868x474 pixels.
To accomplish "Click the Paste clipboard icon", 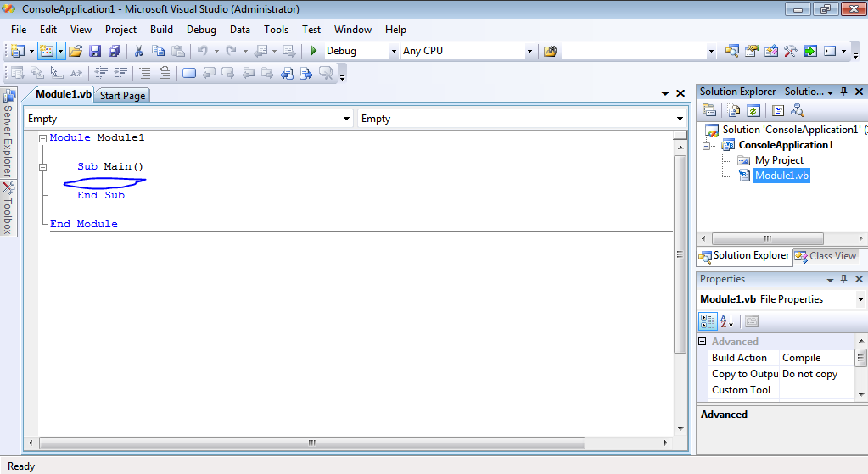I will (x=177, y=51).
